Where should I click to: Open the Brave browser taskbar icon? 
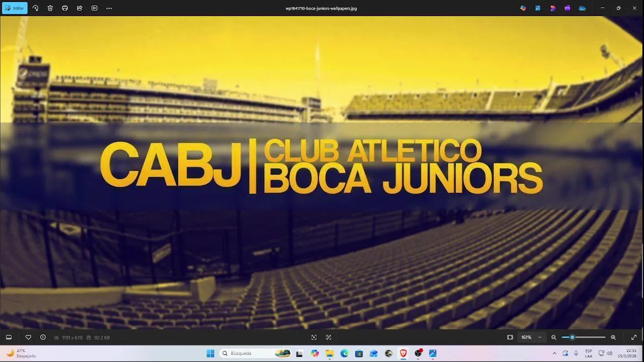point(403,353)
